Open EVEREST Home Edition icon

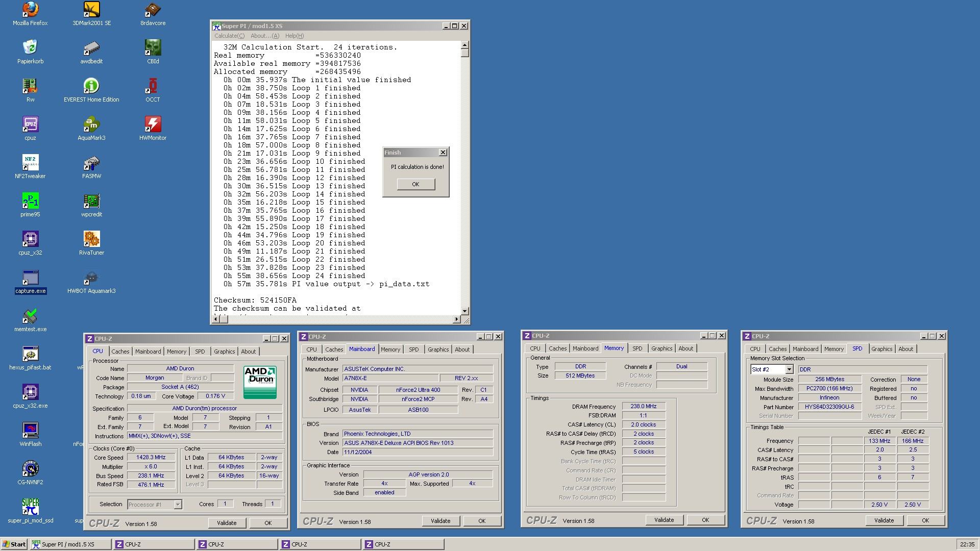(91, 90)
